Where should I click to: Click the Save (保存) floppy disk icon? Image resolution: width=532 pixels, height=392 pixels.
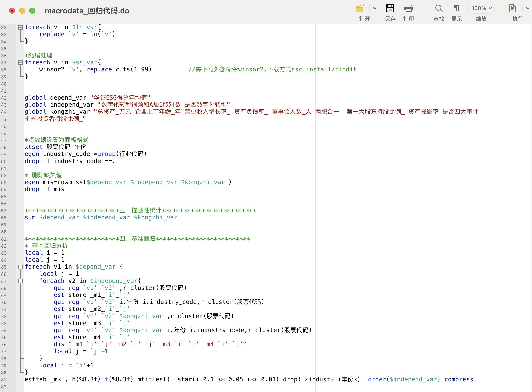(x=390, y=8)
